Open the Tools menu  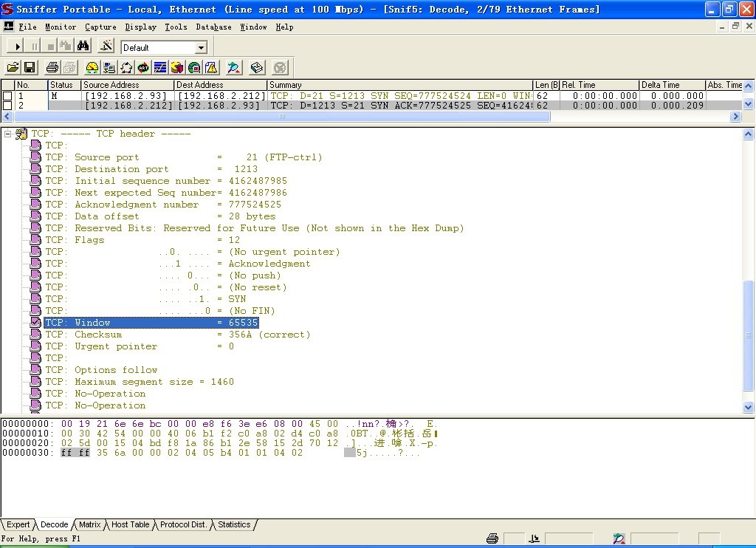176,27
